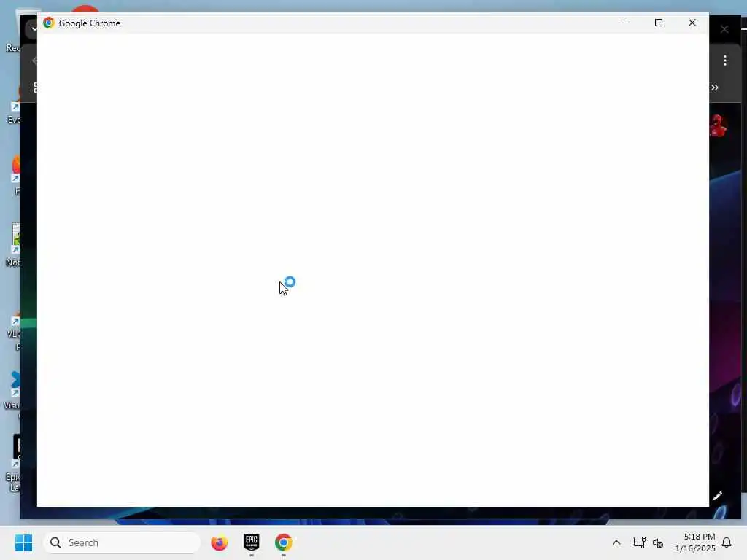Close the front Google Chrome window
This screenshot has width=747, height=560.
point(692,23)
